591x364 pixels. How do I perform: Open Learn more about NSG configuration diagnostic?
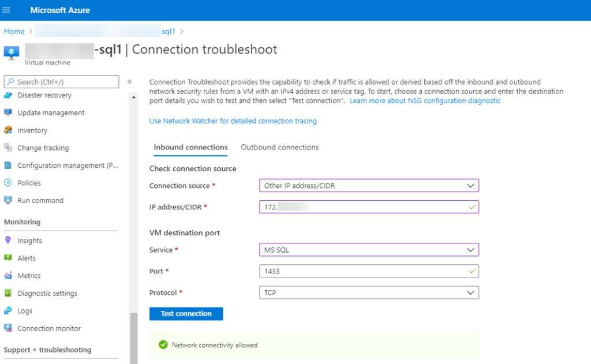pyautogui.click(x=425, y=100)
